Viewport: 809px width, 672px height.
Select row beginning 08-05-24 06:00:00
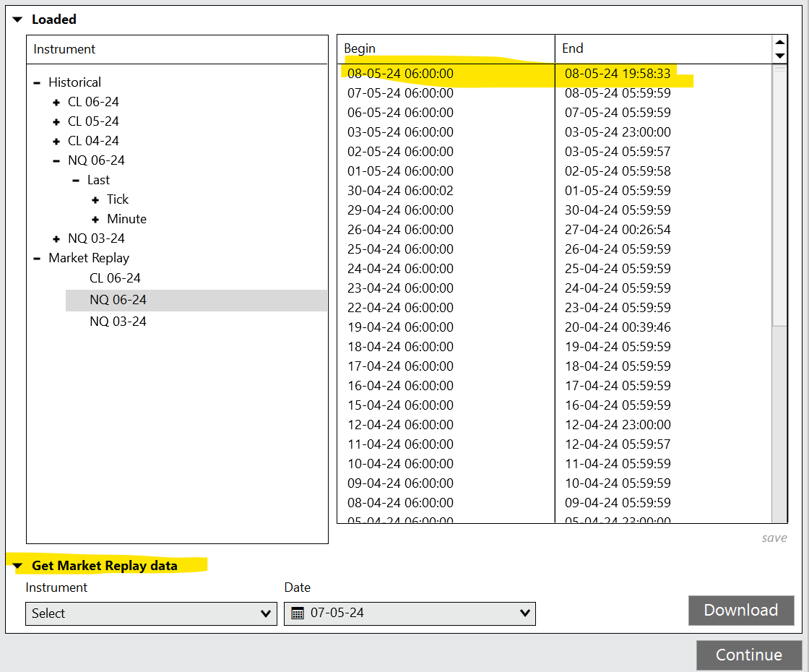pos(555,74)
